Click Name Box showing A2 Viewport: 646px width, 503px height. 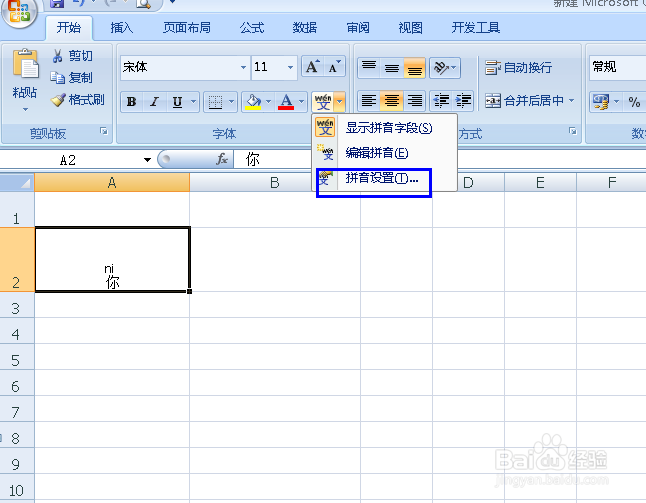pyautogui.click(x=68, y=160)
